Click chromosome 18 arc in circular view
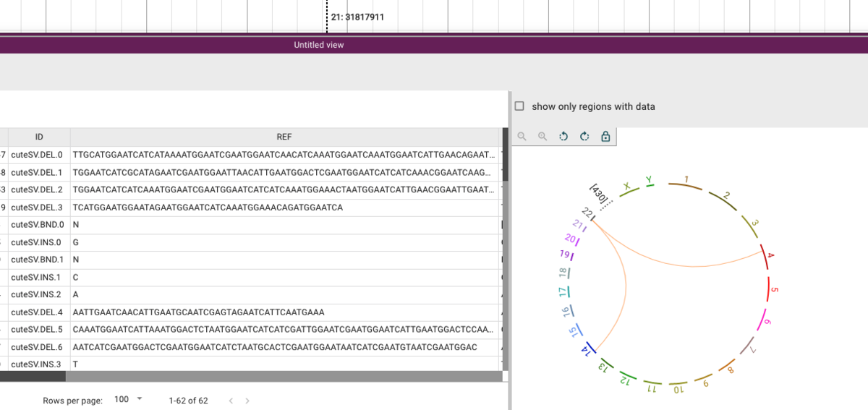The width and height of the screenshot is (868, 410). coord(569,273)
